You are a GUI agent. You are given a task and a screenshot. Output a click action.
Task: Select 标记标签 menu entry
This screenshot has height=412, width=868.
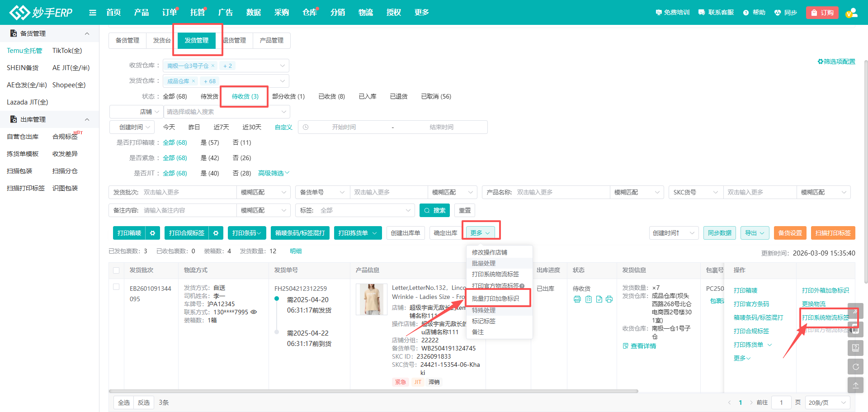[484, 321]
